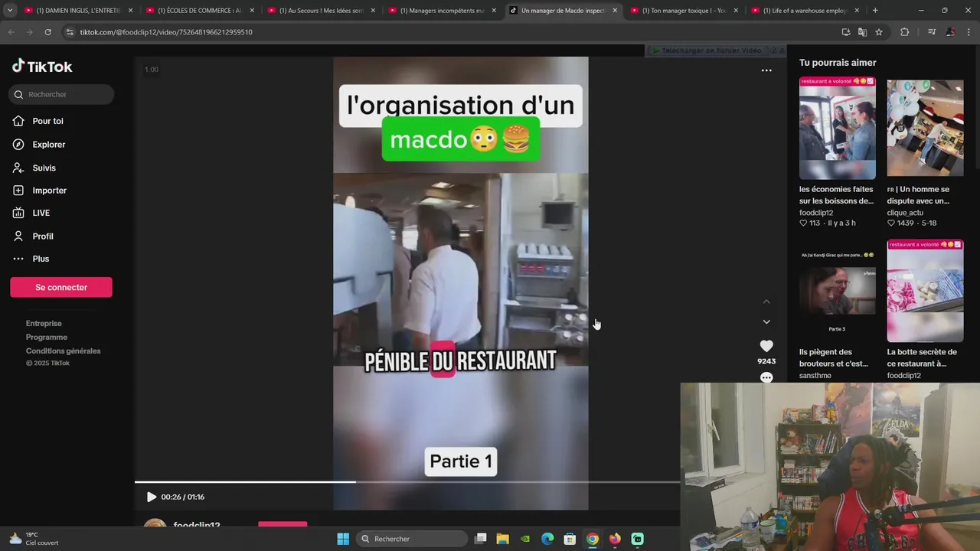Screen dimensions: 980x551
Task: Open NVIDIA app from taskbar
Action: [x=525, y=539]
